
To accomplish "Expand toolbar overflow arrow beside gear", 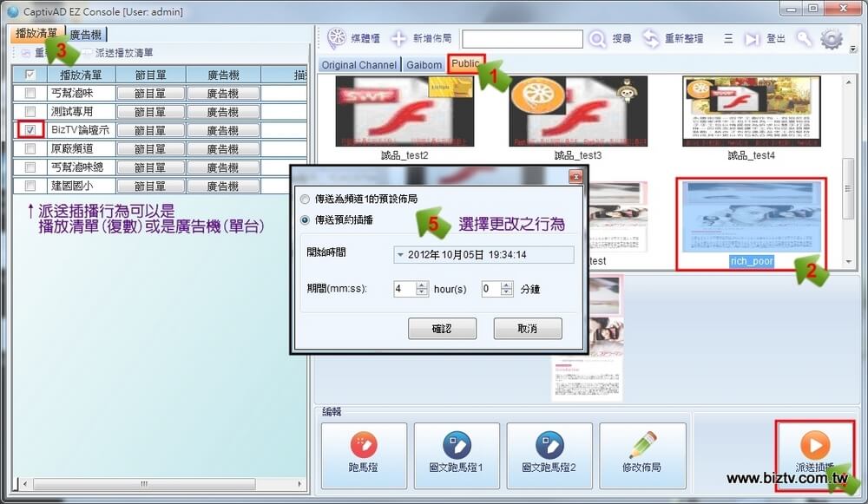I will coord(852,49).
